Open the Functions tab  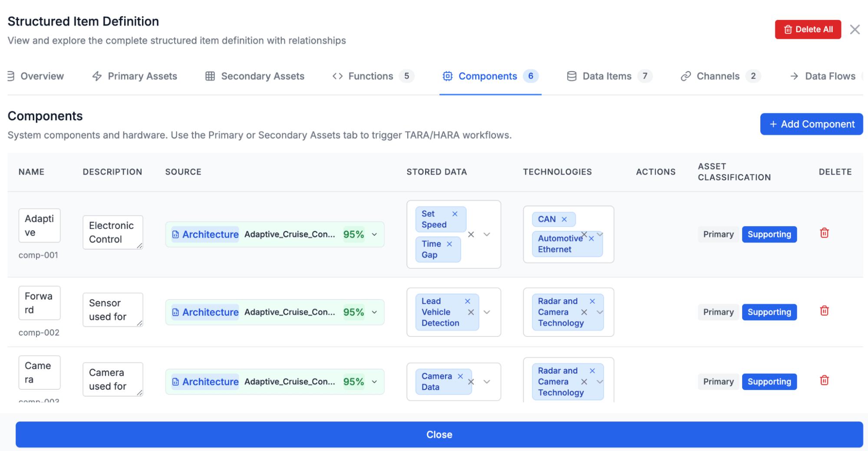click(x=370, y=76)
